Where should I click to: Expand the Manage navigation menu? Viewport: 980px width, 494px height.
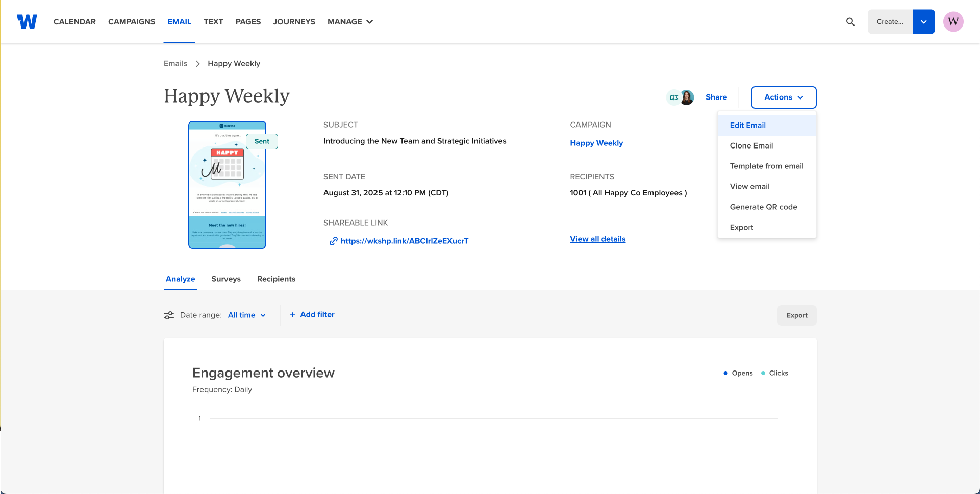point(350,21)
